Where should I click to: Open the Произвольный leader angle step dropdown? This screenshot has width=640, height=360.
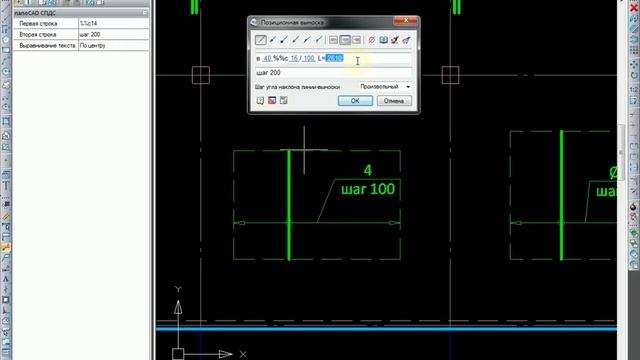point(385,87)
